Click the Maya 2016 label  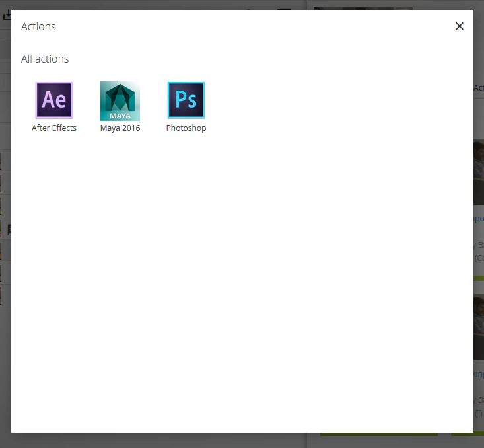point(120,128)
